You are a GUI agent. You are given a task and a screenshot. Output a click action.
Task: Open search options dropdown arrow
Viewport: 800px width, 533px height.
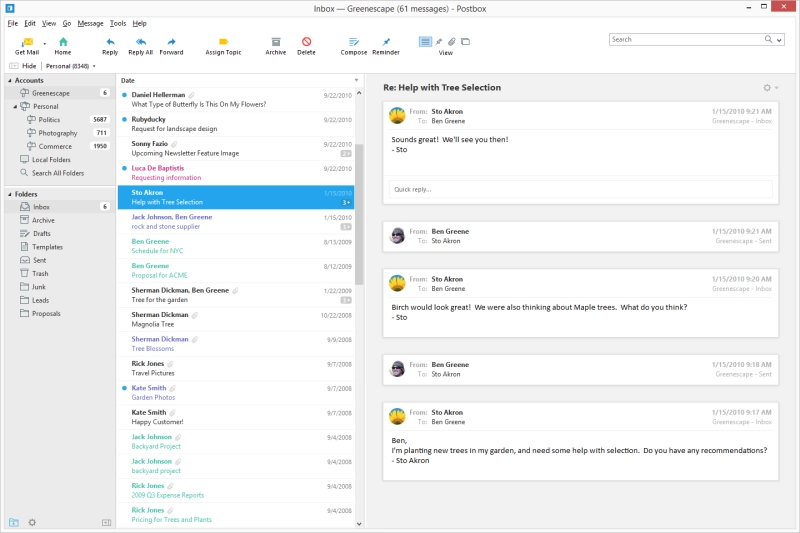[779, 40]
